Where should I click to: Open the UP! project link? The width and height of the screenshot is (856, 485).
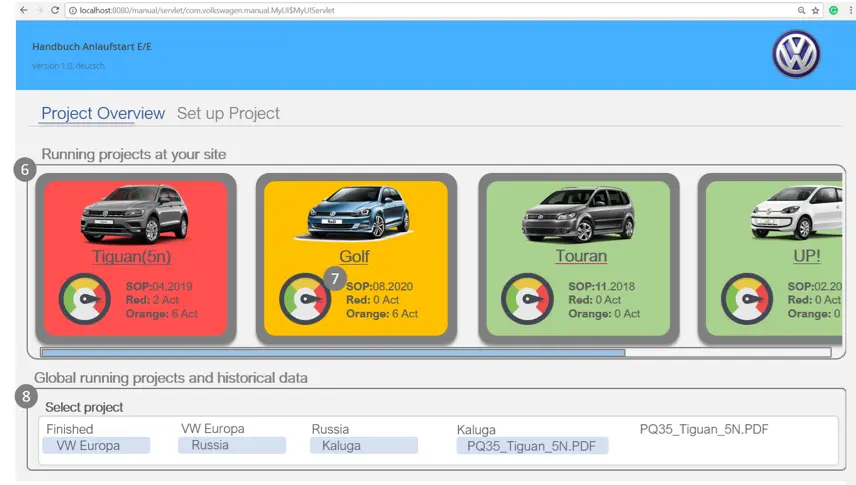coord(807,256)
